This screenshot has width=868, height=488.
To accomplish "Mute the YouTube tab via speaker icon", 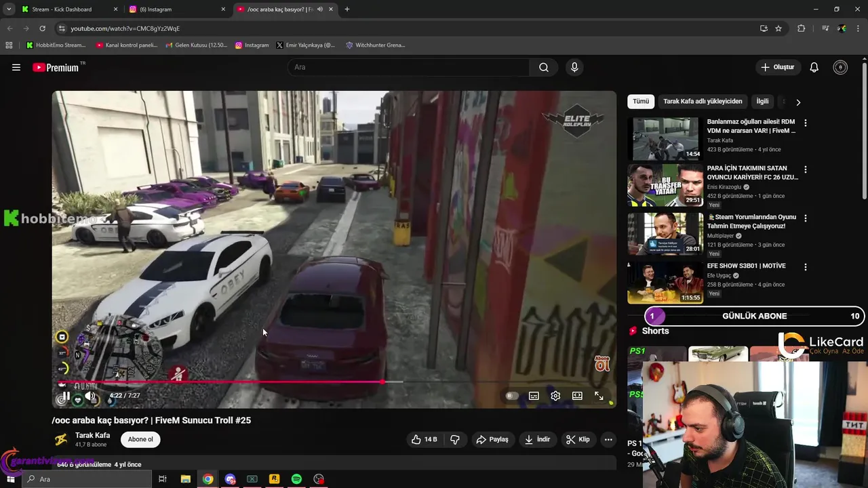I will tap(319, 9).
